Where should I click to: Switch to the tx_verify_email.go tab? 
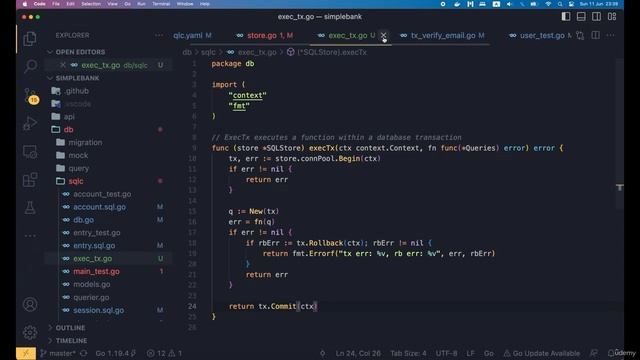442,36
